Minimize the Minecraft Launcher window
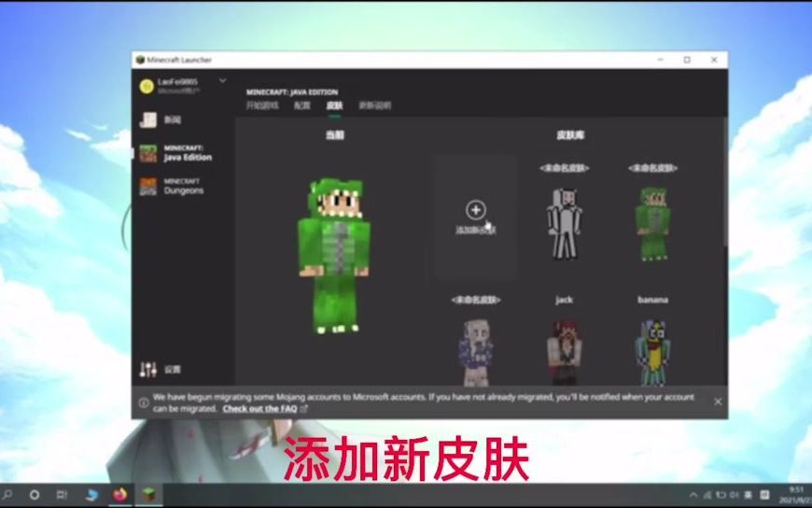Viewport: 812px width, 508px height. coord(660,60)
